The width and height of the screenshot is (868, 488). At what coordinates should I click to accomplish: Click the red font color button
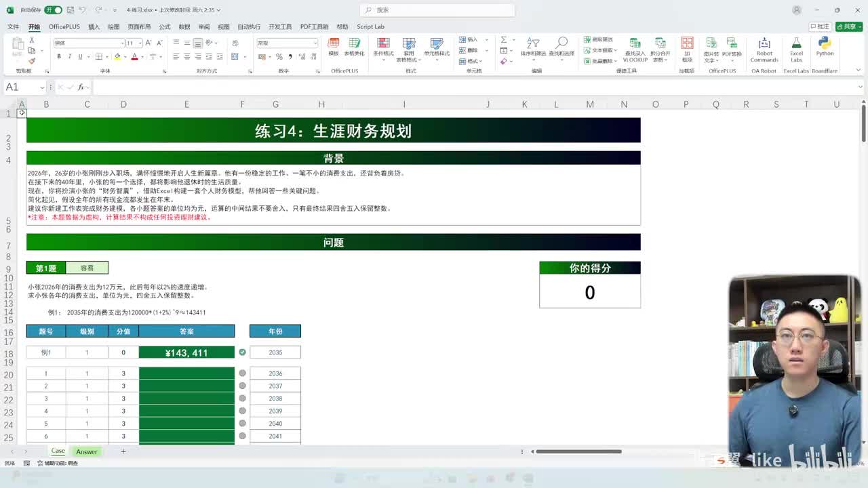(x=134, y=57)
